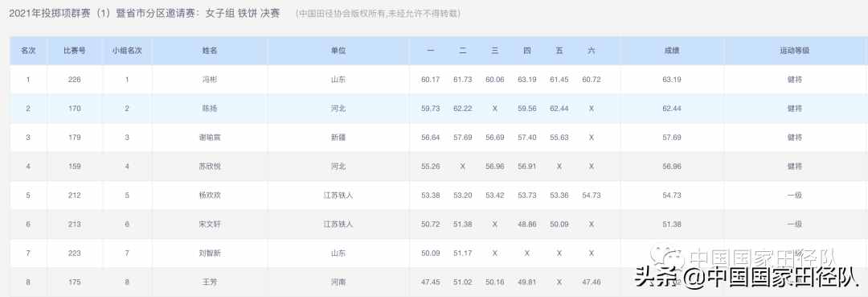Click 江苏铁人 in 宋文轩's row

[338, 225]
